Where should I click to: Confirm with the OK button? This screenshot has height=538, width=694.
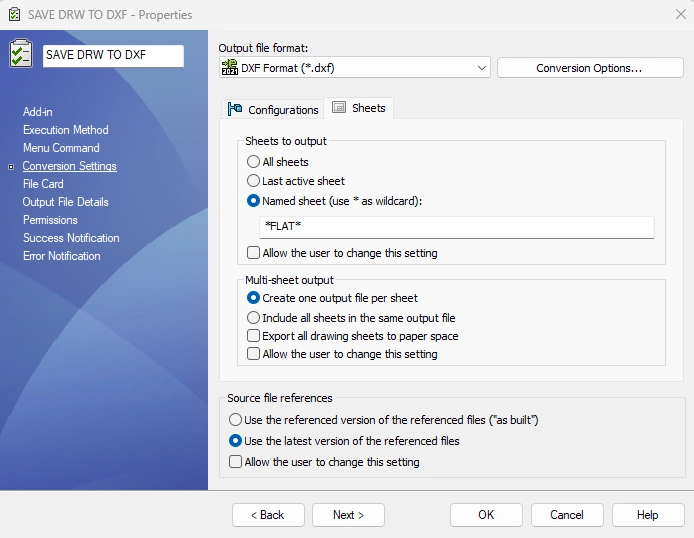pos(486,515)
